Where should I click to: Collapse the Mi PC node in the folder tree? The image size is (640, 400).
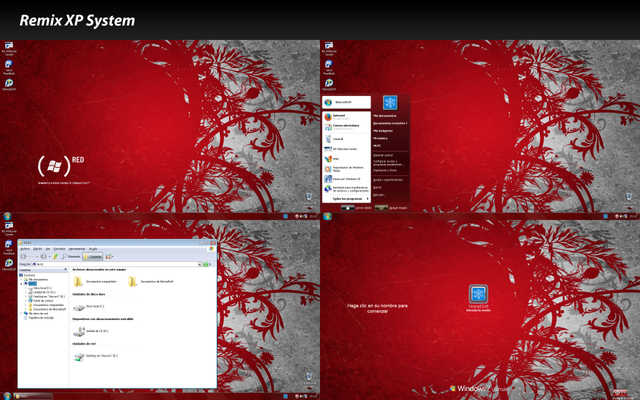click(21, 284)
